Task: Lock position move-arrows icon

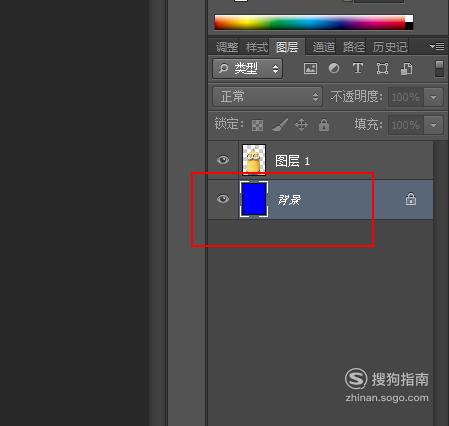Action: tap(301, 125)
